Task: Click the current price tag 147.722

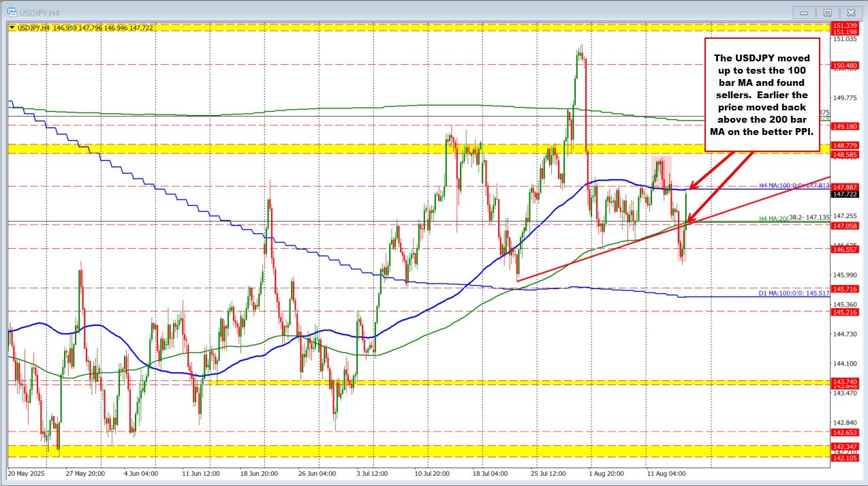Action: [844, 196]
